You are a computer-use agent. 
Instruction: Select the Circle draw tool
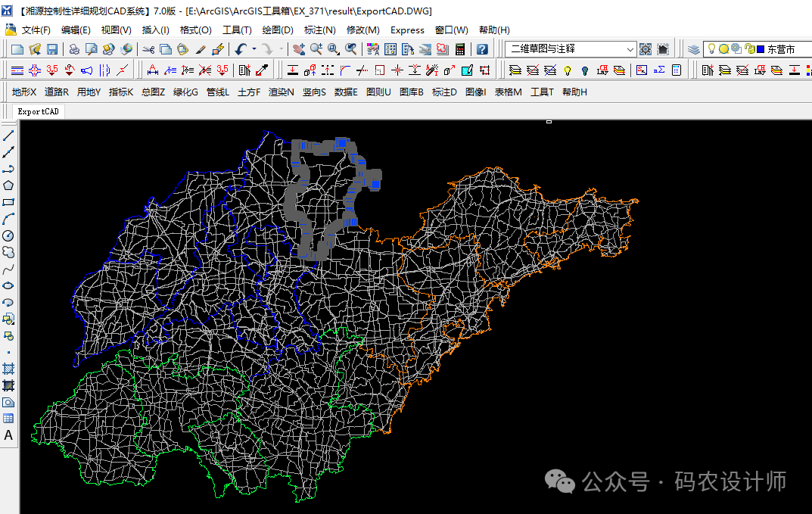(x=8, y=235)
